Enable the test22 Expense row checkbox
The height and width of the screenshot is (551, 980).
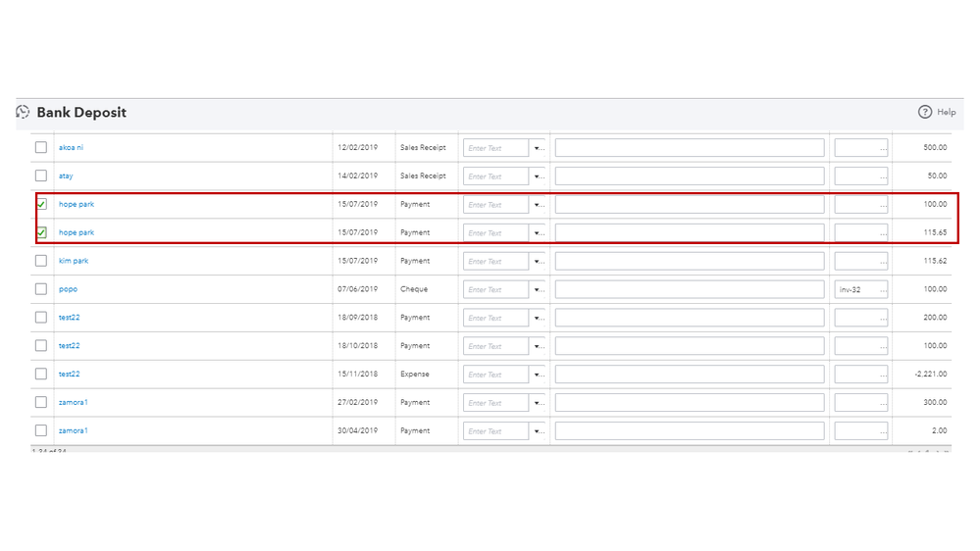[x=41, y=374]
